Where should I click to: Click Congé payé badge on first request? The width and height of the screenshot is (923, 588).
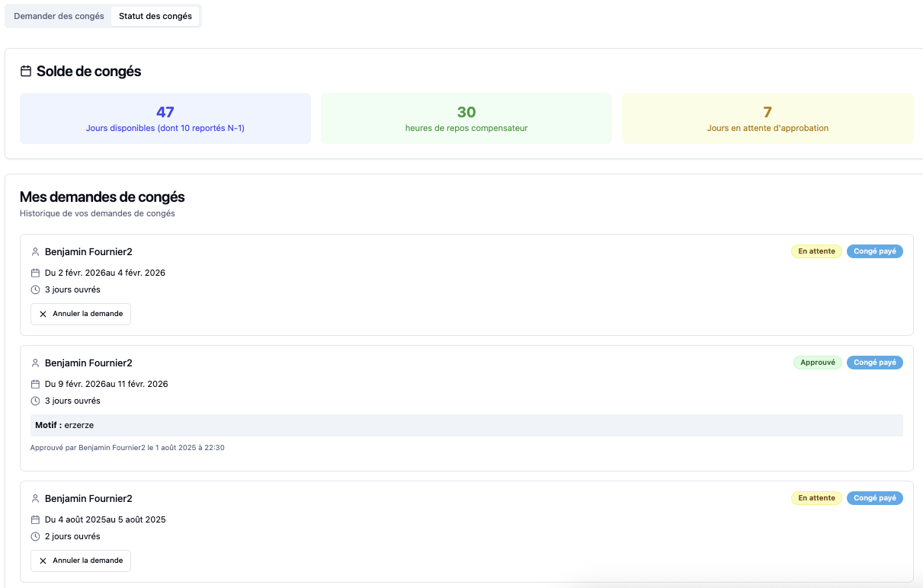pos(874,251)
